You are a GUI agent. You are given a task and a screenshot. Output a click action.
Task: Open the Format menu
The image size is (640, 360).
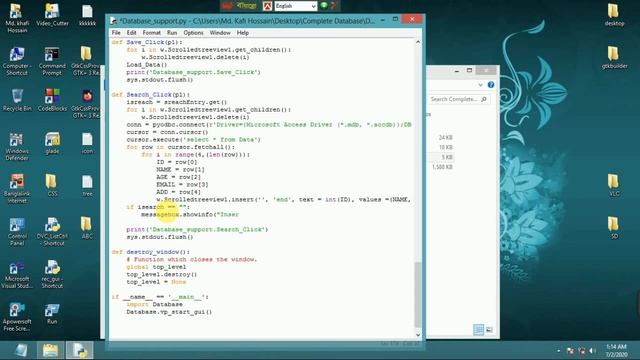(x=151, y=33)
